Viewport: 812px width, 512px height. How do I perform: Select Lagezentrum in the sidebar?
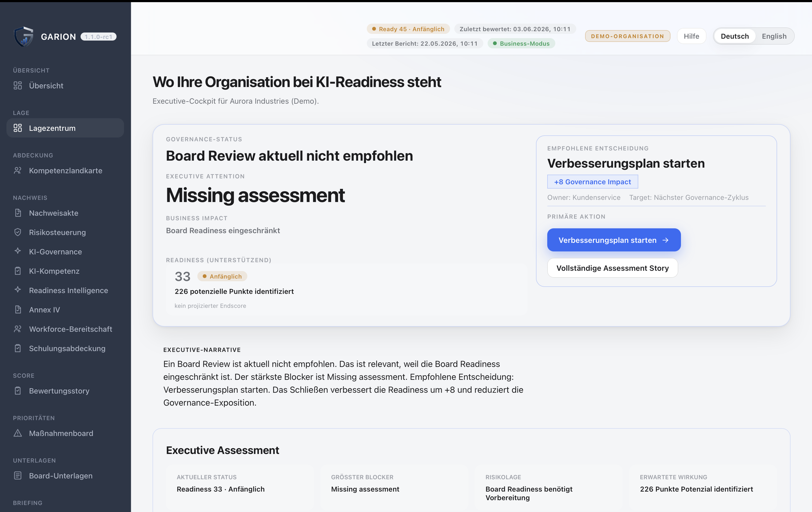tap(65, 128)
